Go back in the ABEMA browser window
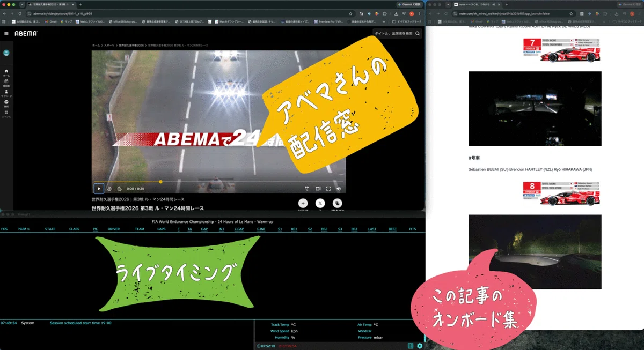644x350 pixels. point(4,13)
